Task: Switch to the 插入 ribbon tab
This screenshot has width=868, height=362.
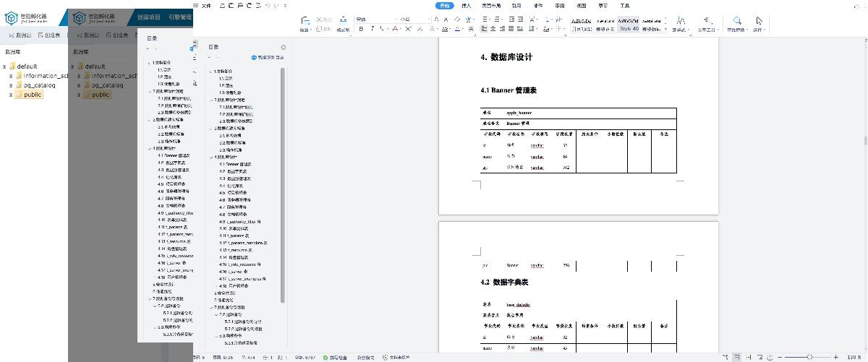Action: [467, 5]
